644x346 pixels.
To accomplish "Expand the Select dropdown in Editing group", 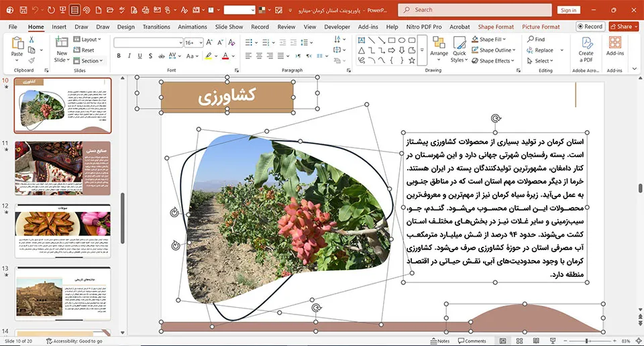I will [540, 61].
